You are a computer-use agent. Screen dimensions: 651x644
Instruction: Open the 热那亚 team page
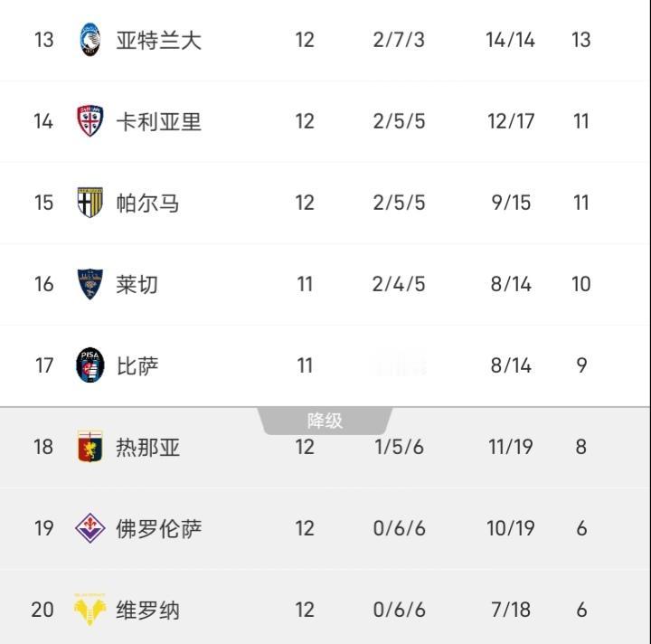(x=147, y=447)
